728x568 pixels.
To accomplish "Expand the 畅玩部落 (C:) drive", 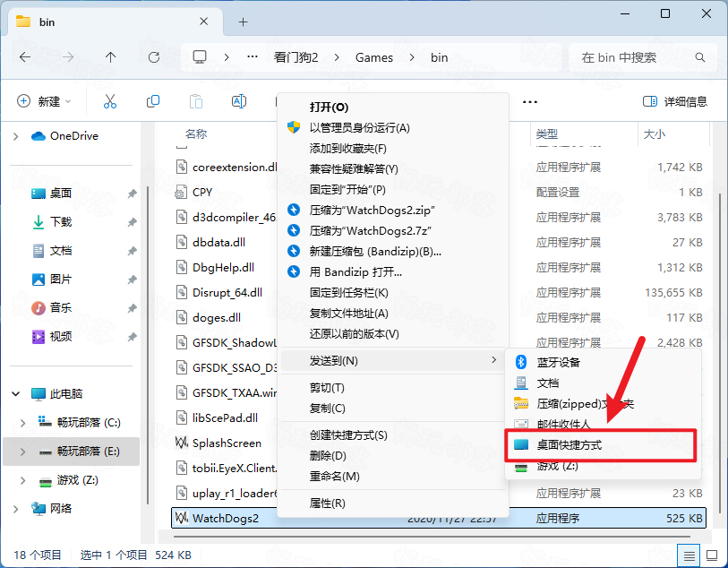I will coord(22,423).
